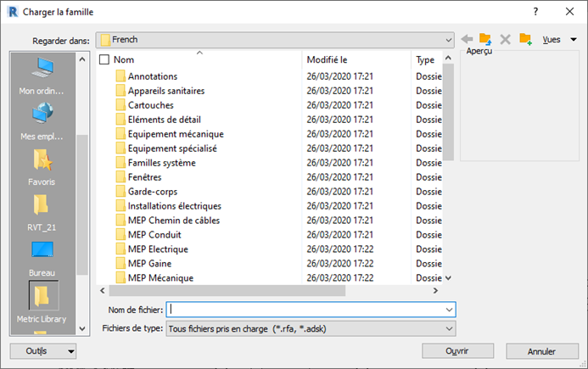The height and width of the screenshot is (369, 588).
Task: Click the Cartouches folder name
Action: tap(151, 105)
